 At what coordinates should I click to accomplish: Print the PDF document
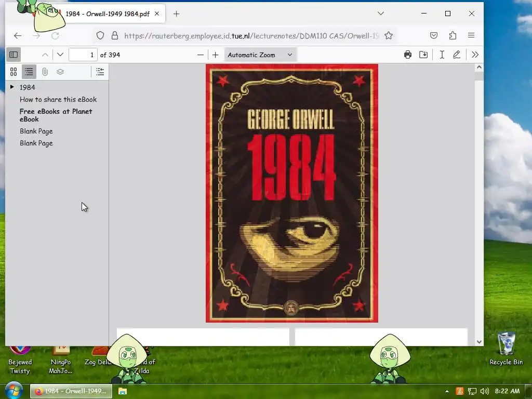[408, 55]
